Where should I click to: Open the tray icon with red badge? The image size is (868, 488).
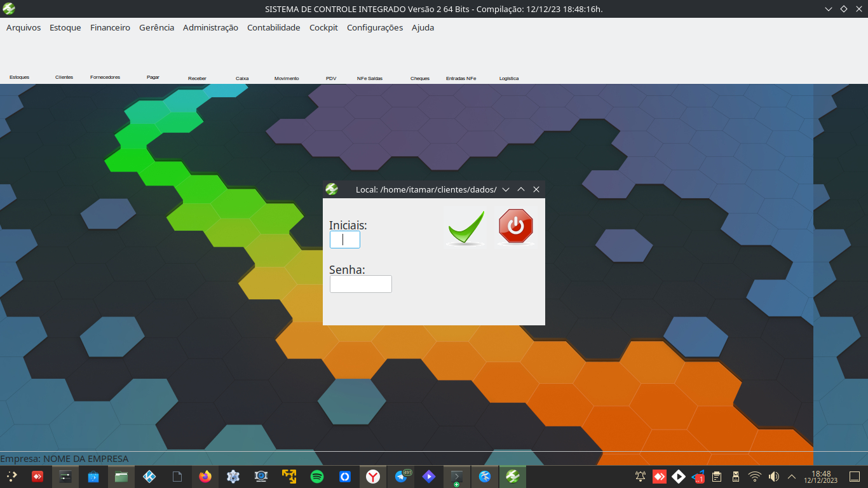(698, 476)
